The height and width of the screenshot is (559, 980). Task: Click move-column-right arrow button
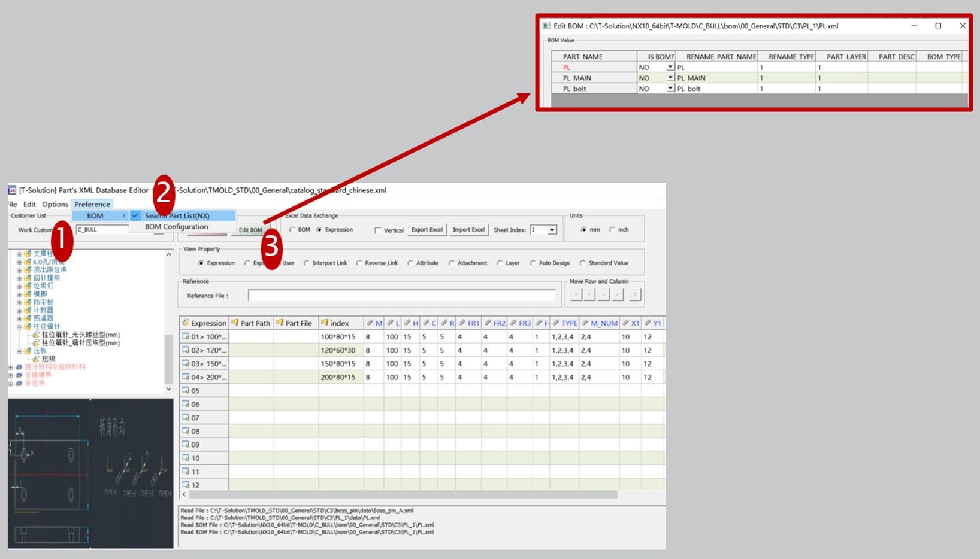pos(589,294)
